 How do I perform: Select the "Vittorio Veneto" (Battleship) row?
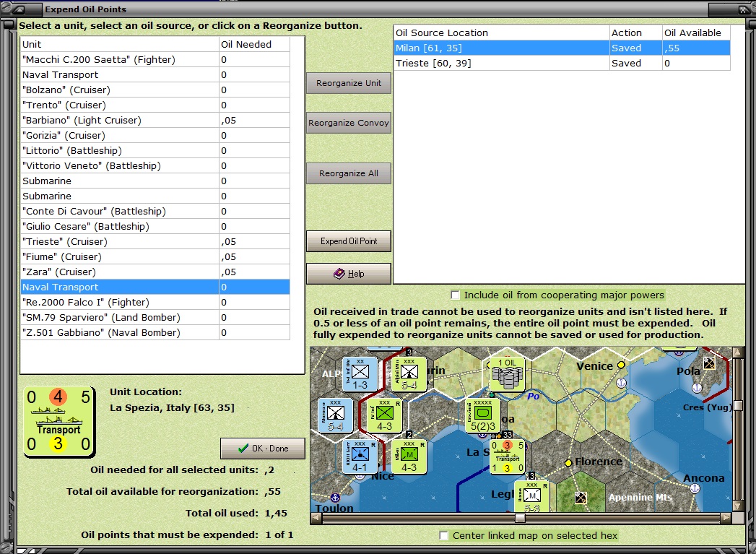point(155,166)
